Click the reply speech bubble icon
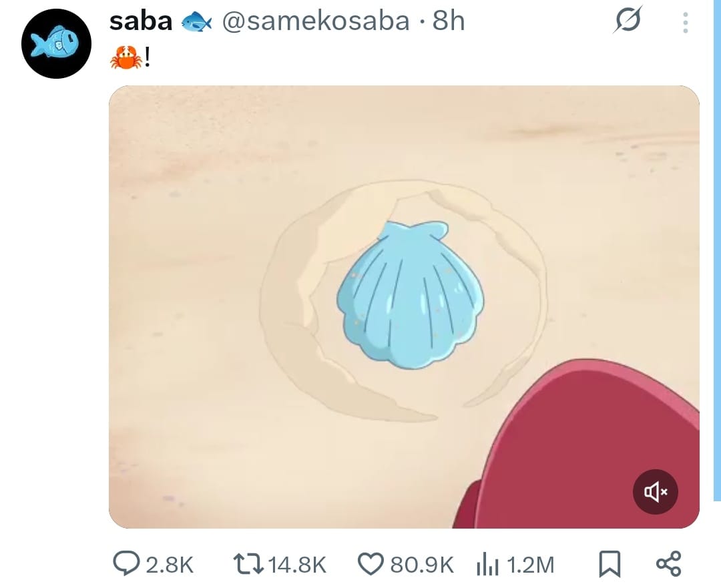The height and width of the screenshot is (588, 721). point(126,564)
